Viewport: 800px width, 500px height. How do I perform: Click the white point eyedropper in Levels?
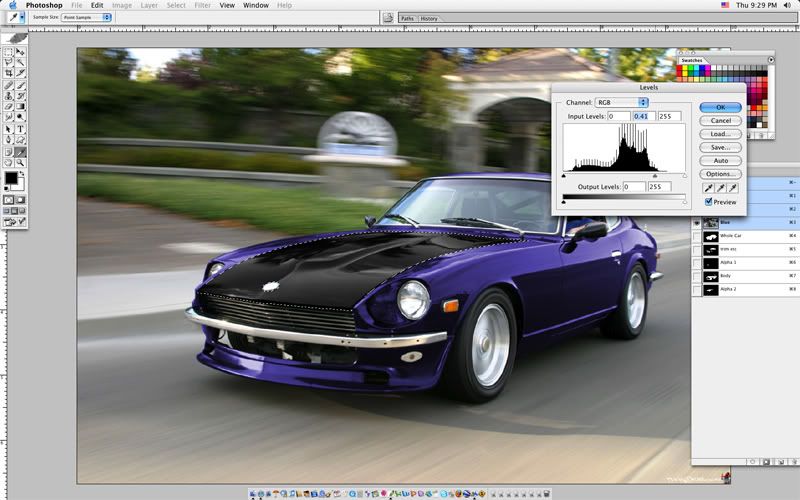[x=733, y=187]
